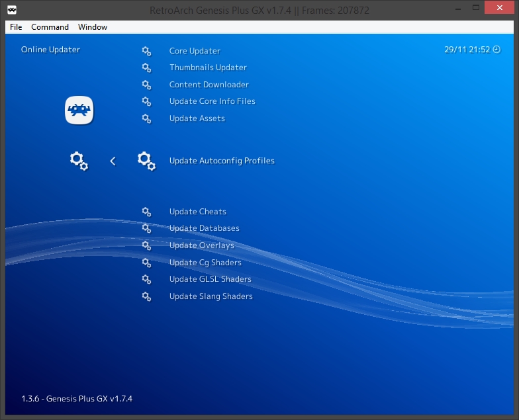Choose Update Databases entry
This screenshot has height=420, width=519.
pos(204,228)
